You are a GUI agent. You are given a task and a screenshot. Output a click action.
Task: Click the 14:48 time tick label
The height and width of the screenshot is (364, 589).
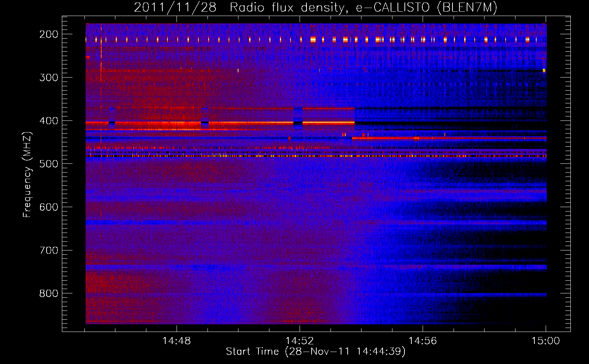[177, 341]
